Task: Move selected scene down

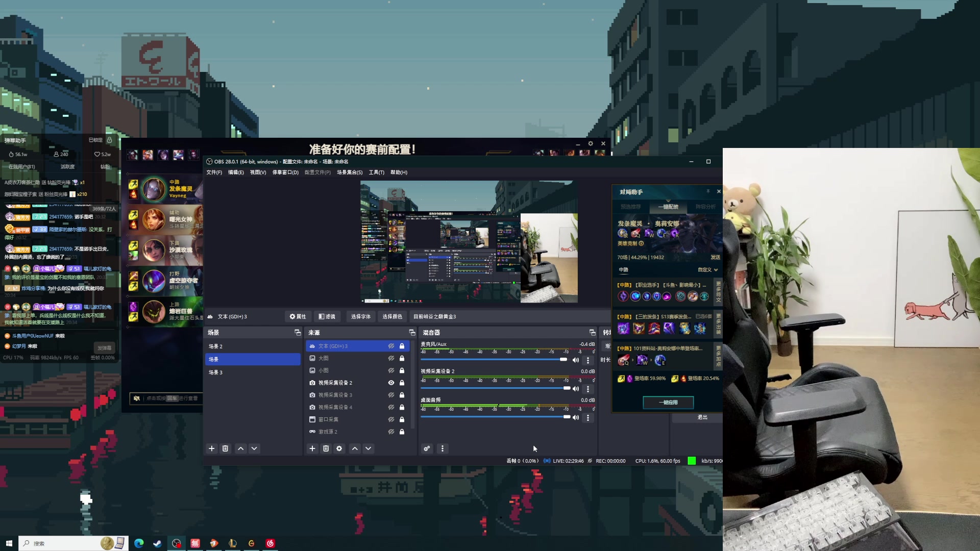Action: click(254, 448)
